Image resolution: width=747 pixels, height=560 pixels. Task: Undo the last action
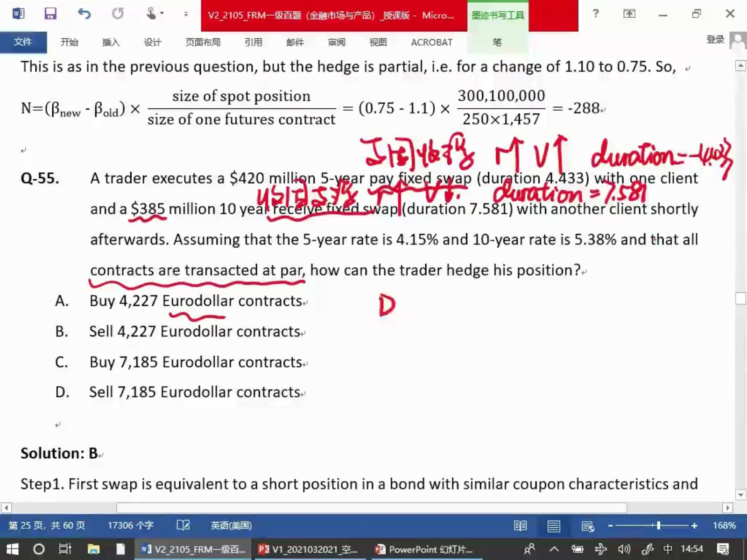point(84,14)
